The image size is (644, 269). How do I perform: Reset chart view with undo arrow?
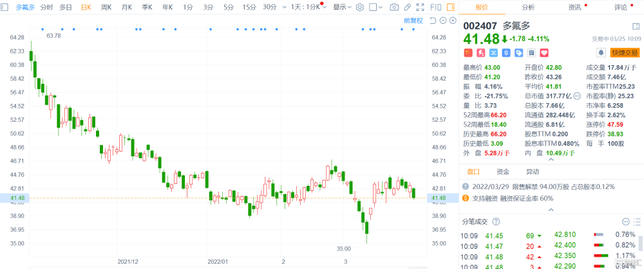coord(433,21)
